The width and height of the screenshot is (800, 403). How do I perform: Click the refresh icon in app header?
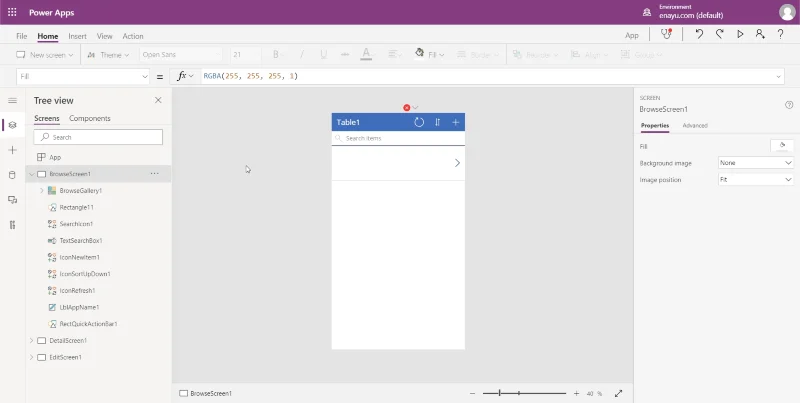[x=419, y=122]
